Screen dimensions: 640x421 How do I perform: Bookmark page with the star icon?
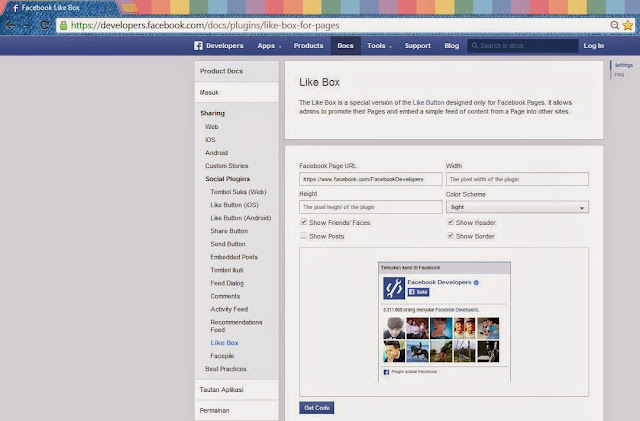[x=628, y=25]
